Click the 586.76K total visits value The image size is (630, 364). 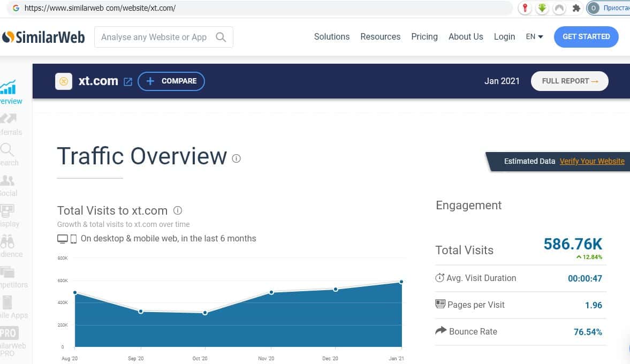pos(573,244)
